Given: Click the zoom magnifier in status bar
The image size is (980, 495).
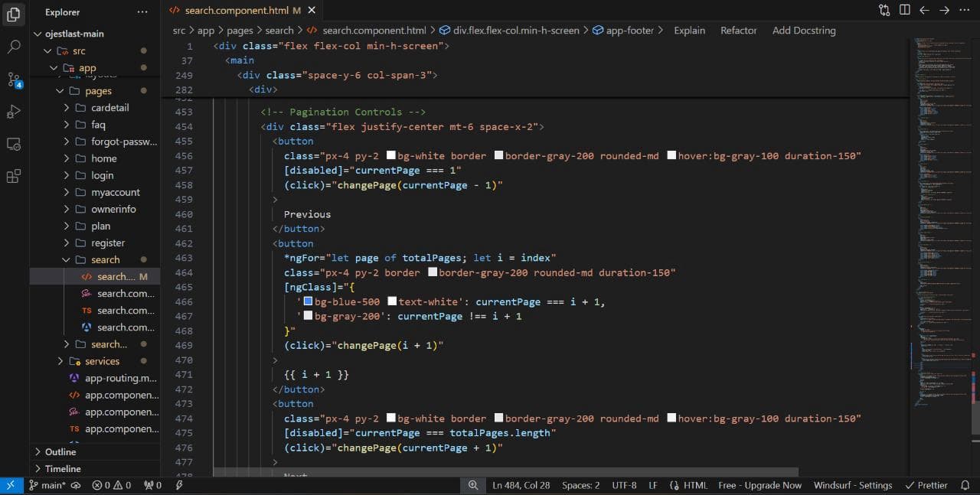Looking at the screenshot, I should pyautogui.click(x=473, y=485).
